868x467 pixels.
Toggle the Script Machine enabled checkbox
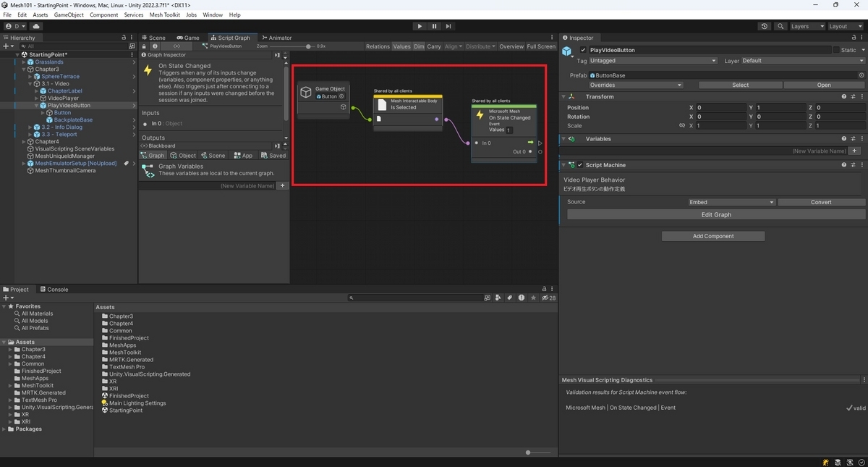click(x=579, y=165)
